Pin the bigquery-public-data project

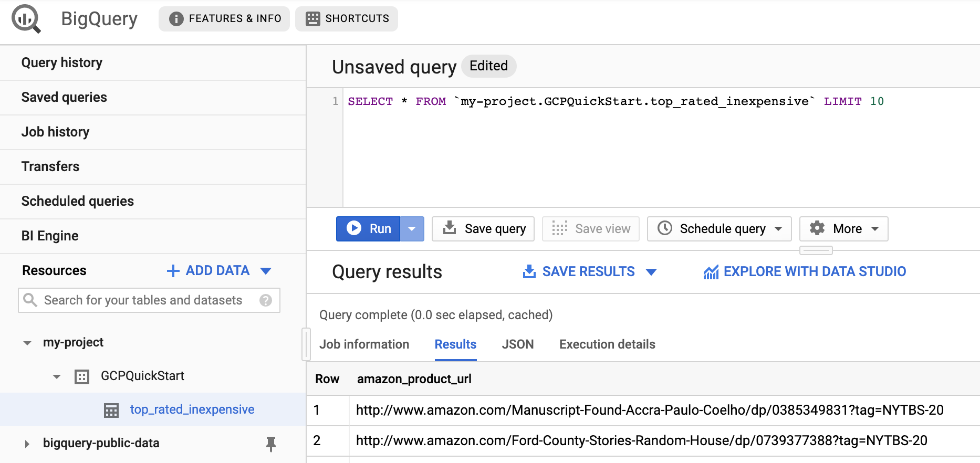coord(271,444)
